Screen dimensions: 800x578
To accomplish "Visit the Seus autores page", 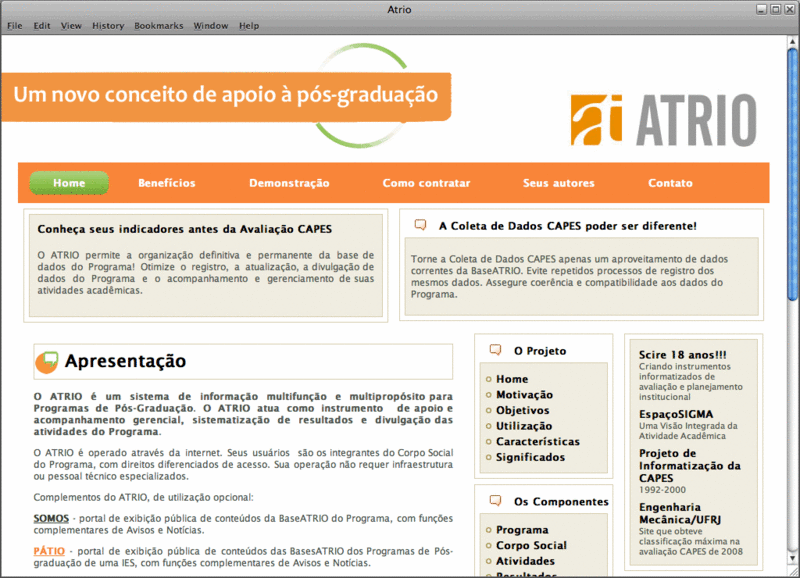I will click(558, 183).
